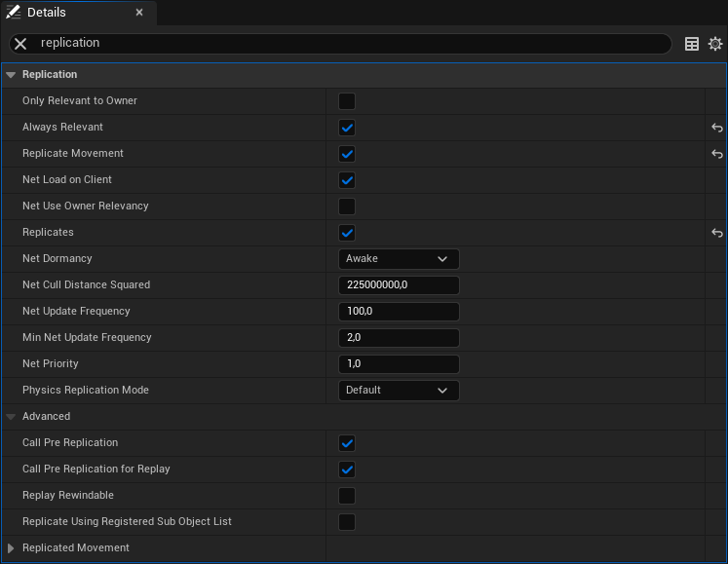Open Physics Replication Mode dropdown
Screen dimensions: 728x564
(399, 391)
